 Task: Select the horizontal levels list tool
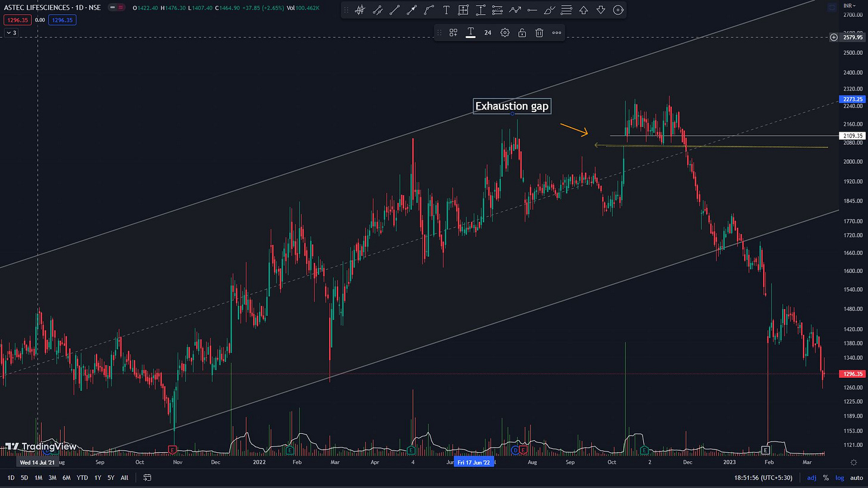coord(566,10)
